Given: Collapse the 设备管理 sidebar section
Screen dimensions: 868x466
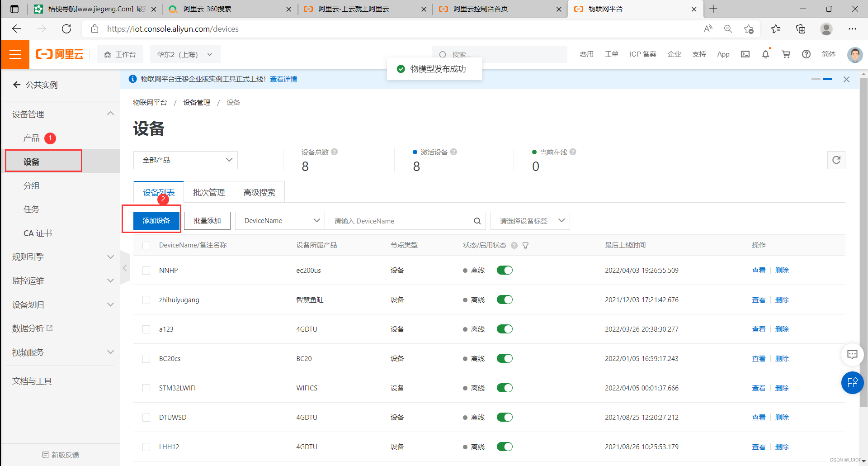Looking at the screenshot, I should 110,114.
